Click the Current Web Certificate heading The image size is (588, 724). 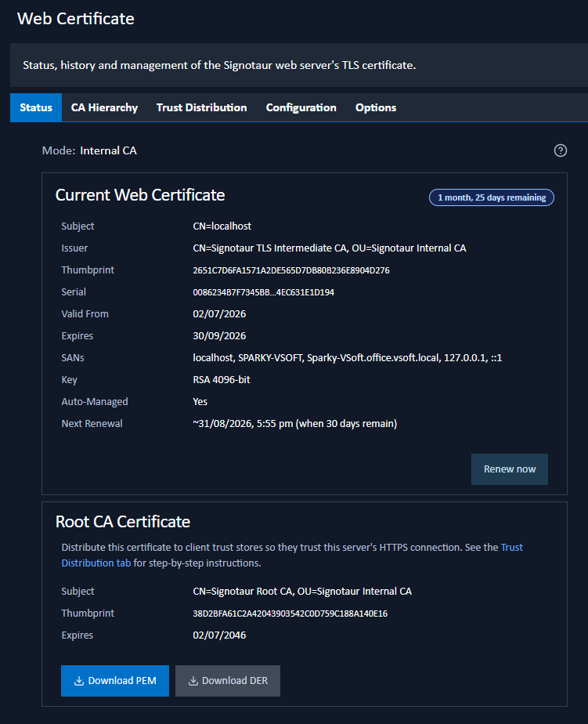tap(140, 195)
